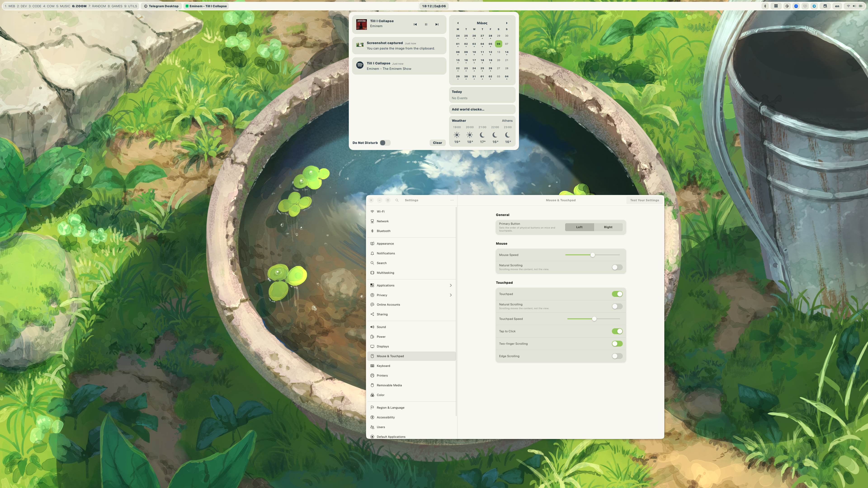Adjust the Mouse Speed slider
The height and width of the screenshot is (488, 868).
pos(592,255)
